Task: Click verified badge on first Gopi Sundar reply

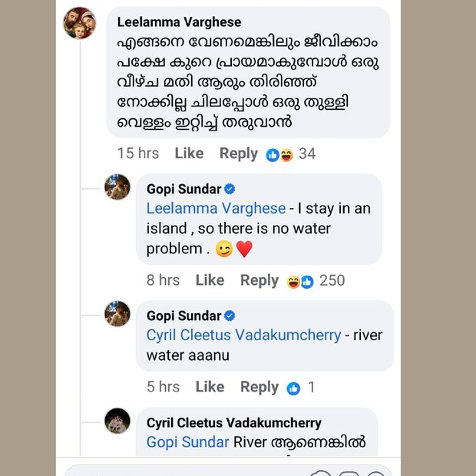Action: click(x=230, y=189)
